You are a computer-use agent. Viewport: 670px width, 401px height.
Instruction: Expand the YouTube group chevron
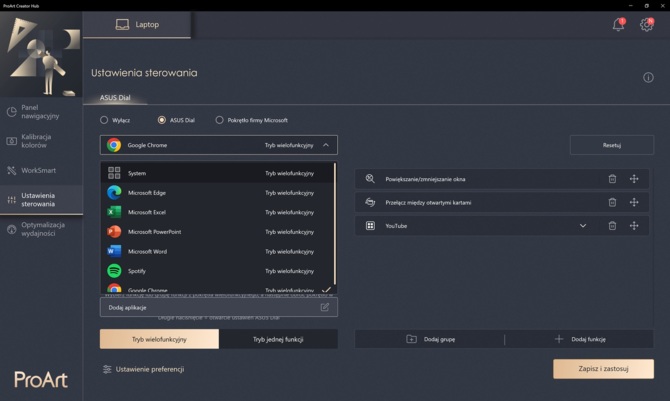coord(583,226)
